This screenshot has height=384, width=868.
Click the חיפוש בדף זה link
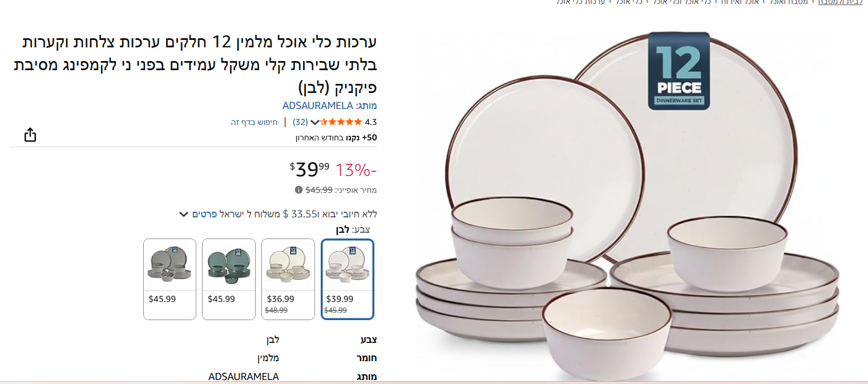(x=254, y=122)
